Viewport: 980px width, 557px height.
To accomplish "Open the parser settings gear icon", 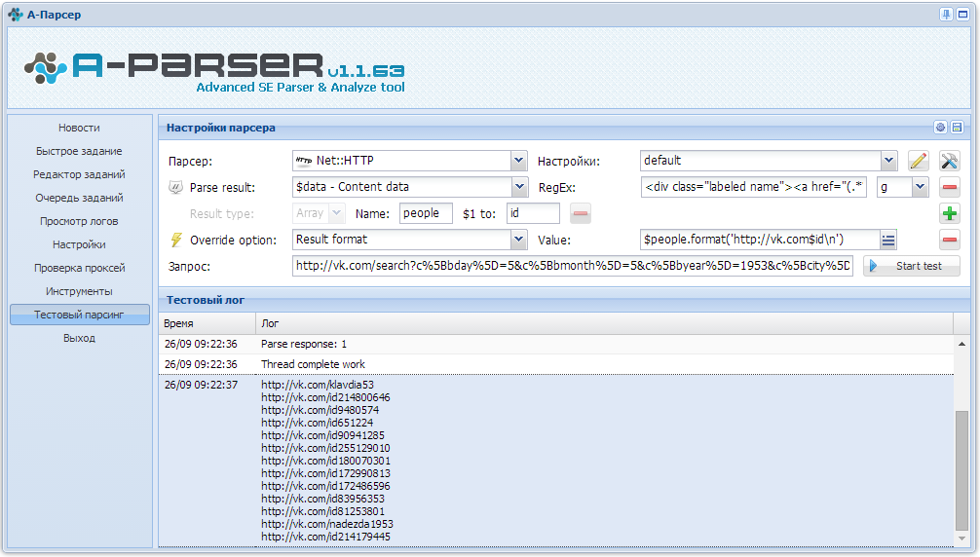I will 940,128.
